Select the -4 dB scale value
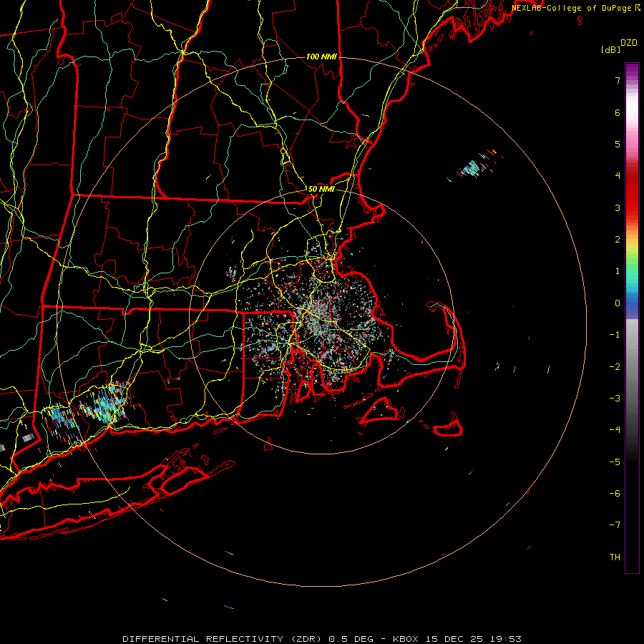The image size is (644, 644). click(x=615, y=430)
